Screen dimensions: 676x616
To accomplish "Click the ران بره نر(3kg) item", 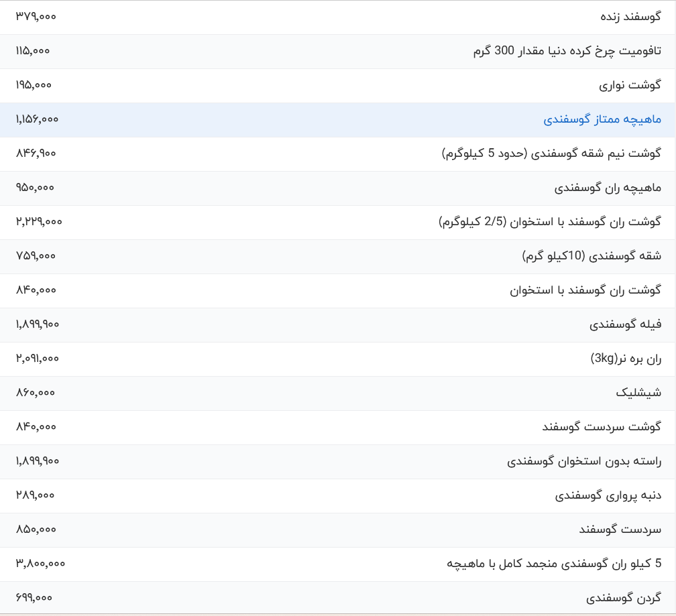I will point(626,359).
